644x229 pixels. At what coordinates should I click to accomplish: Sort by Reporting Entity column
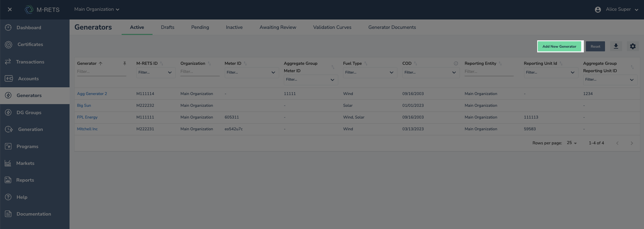coord(500,63)
